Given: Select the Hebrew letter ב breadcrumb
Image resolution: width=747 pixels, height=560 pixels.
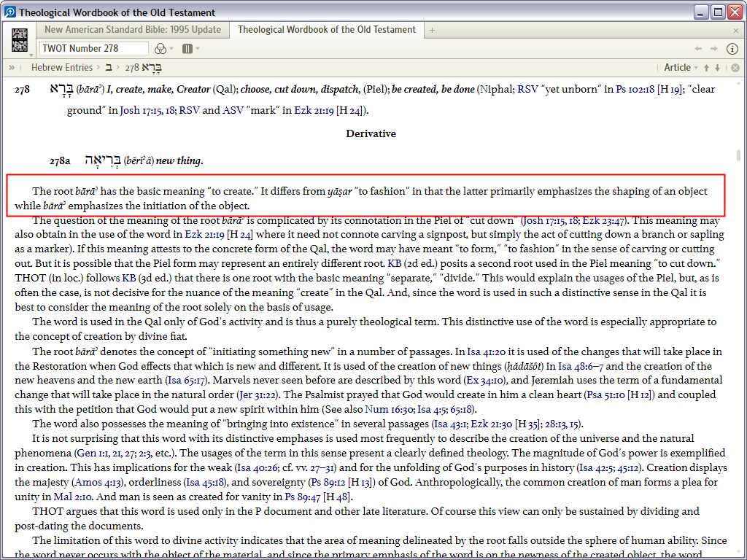Looking at the screenshot, I should 109,68.
